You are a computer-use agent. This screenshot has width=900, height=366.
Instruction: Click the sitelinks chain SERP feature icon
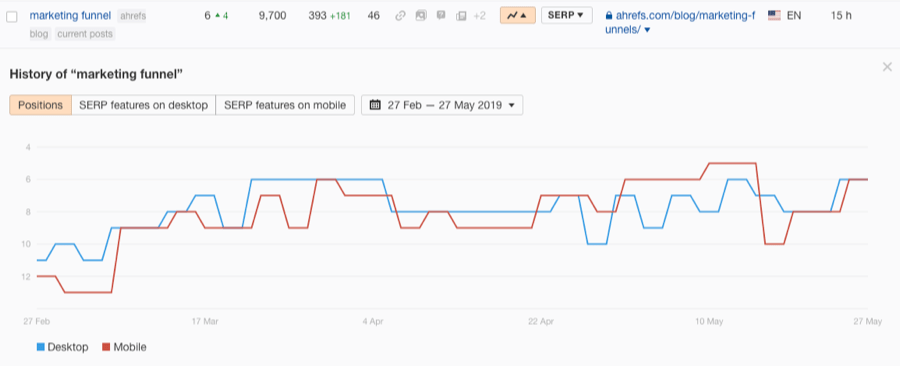tap(401, 16)
